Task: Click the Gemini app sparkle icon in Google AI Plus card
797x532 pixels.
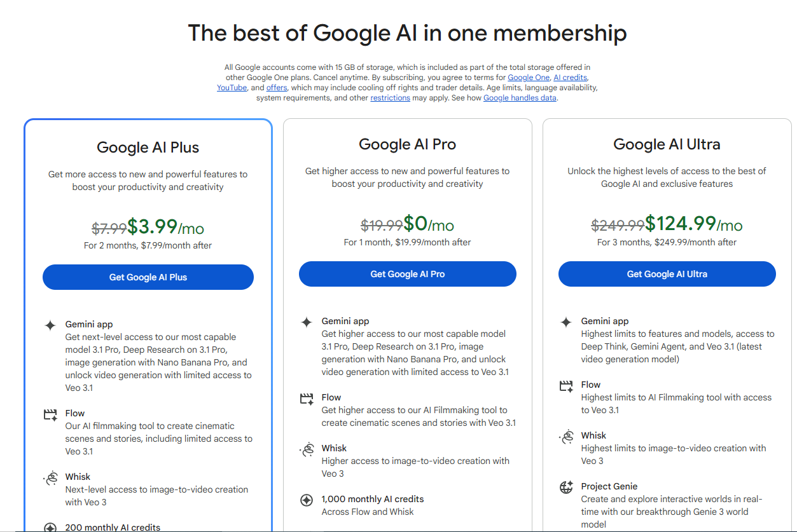Action: [x=50, y=324]
